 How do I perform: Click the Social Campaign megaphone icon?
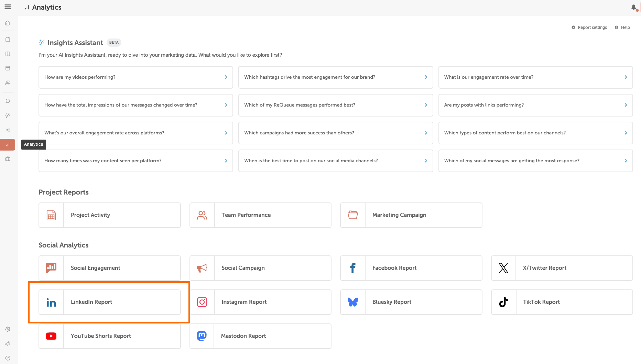[202, 268]
